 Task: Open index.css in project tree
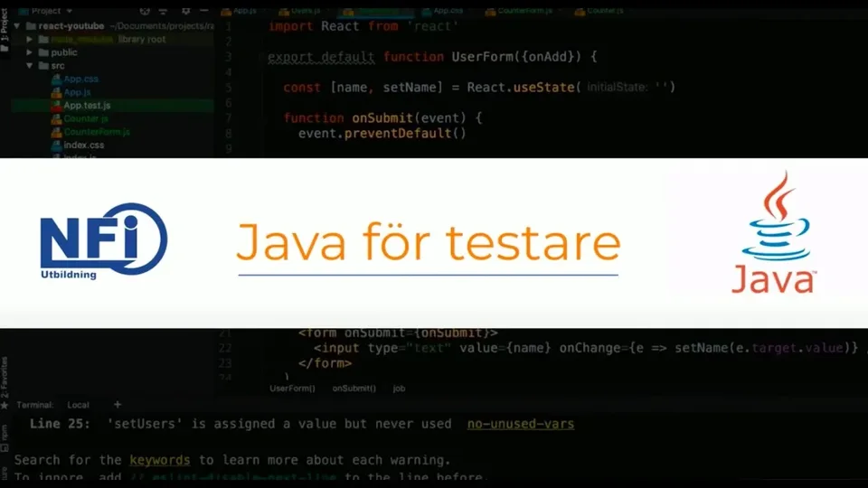tap(83, 145)
